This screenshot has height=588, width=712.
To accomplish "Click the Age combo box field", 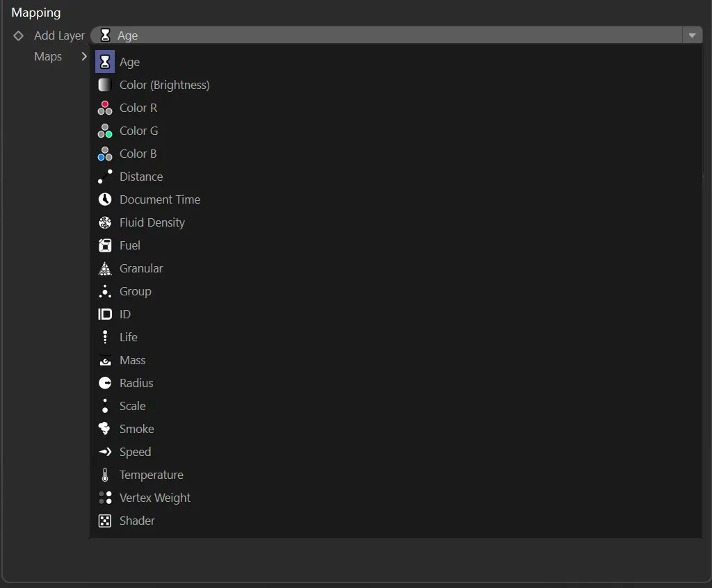I will tap(348, 35).
